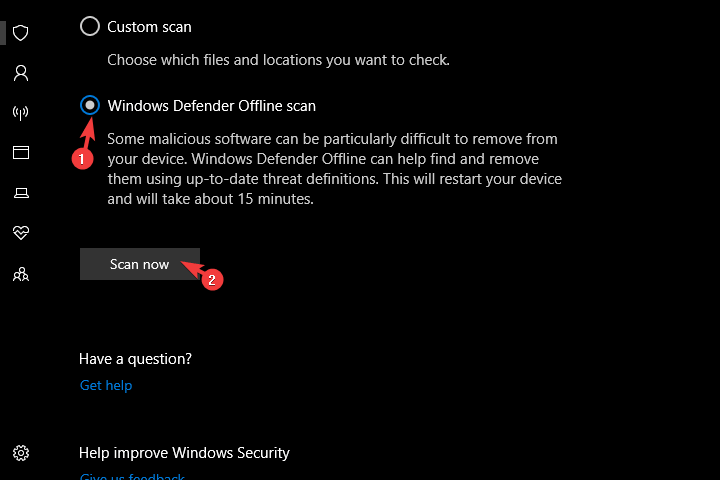Follow the Give us feedback link
Screen dimensions: 720x480
(132, 477)
